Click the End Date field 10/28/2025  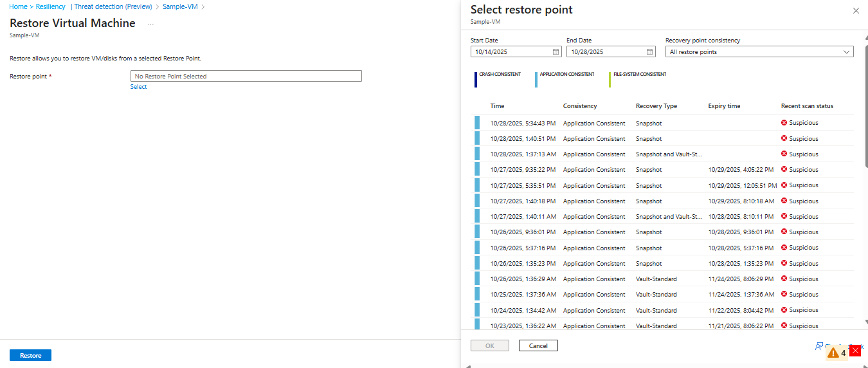pos(611,52)
